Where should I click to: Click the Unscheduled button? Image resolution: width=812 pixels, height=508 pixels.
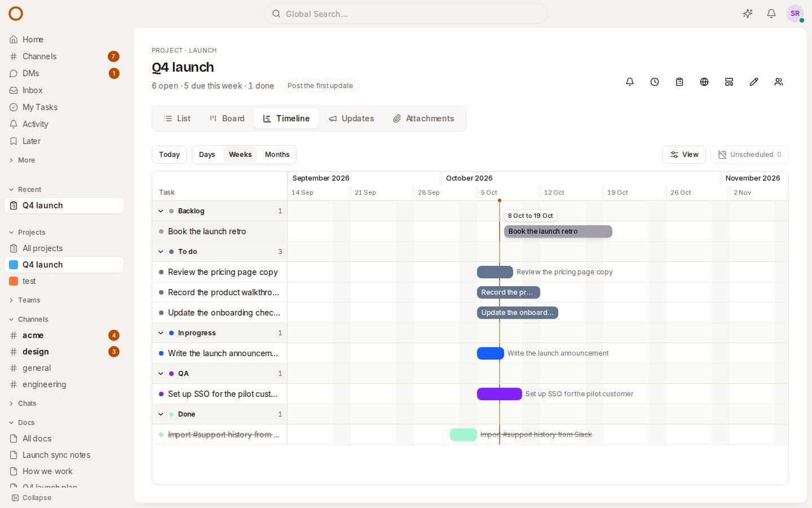click(x=749, y=155)
